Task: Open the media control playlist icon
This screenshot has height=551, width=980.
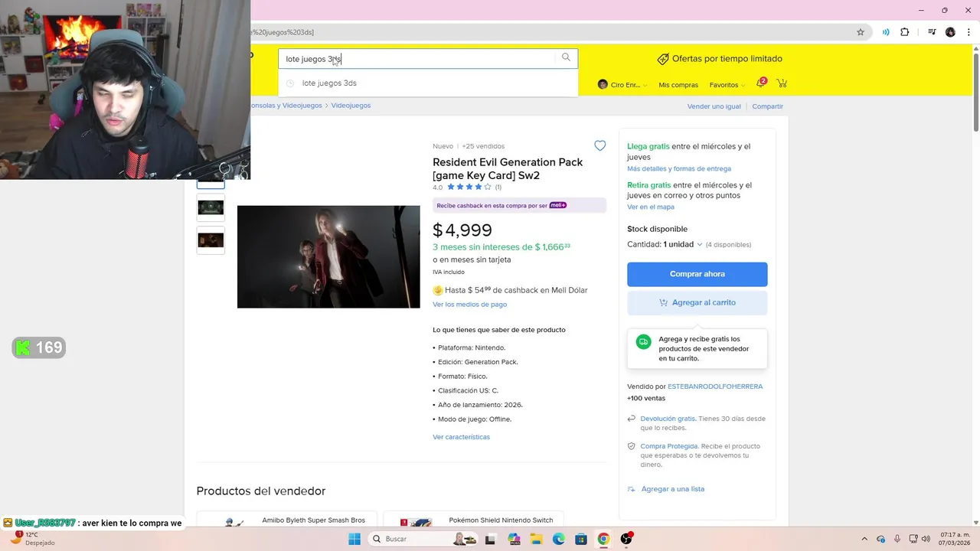Action: 932,32
